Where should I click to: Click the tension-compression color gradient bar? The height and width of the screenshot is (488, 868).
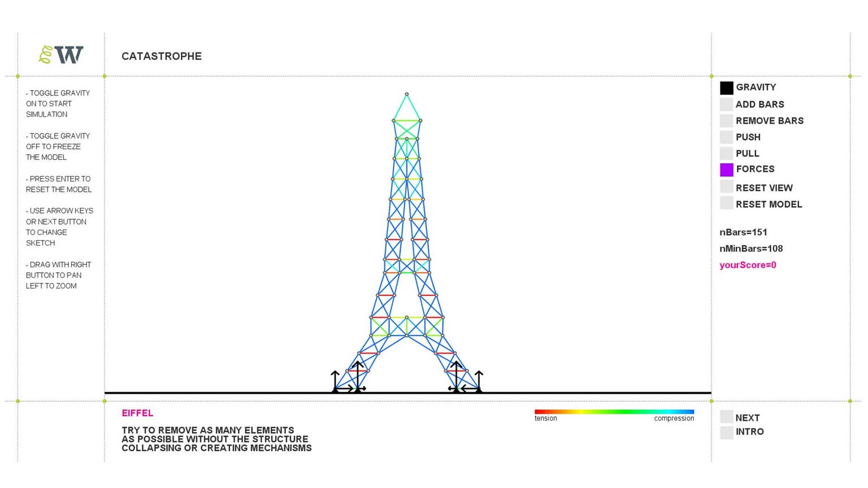coord(614,412)
